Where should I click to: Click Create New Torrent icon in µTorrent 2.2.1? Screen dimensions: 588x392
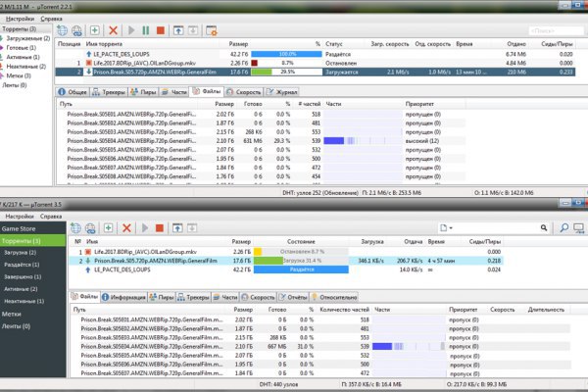94,30
